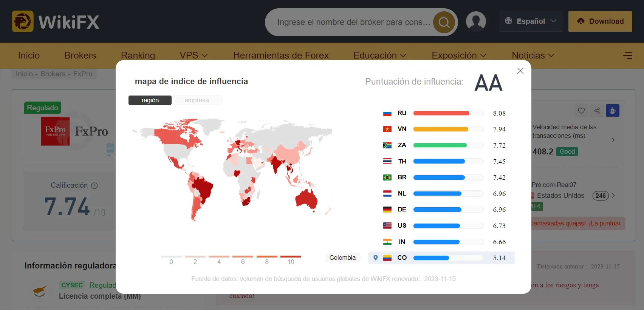Click the blue alarm report icon
The image size is (644, 310).
coord(613,110)
